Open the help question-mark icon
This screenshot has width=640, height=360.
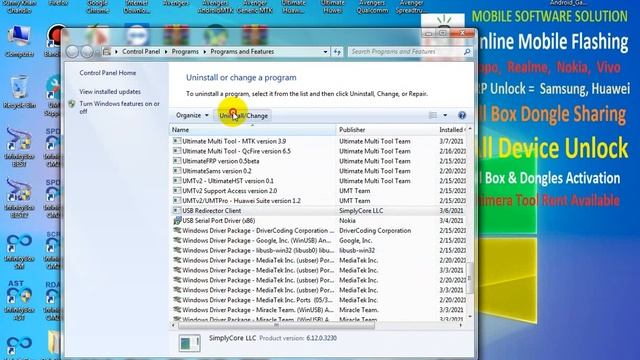click(462, 116)
